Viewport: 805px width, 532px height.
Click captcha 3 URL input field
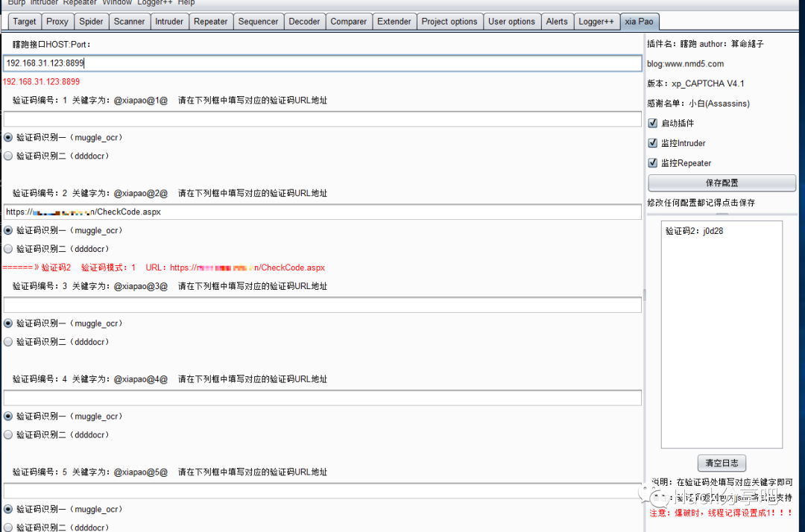(323, 305)
